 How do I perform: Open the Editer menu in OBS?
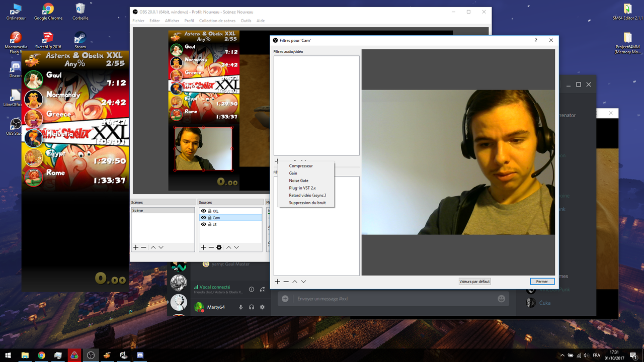coord(154,21)
